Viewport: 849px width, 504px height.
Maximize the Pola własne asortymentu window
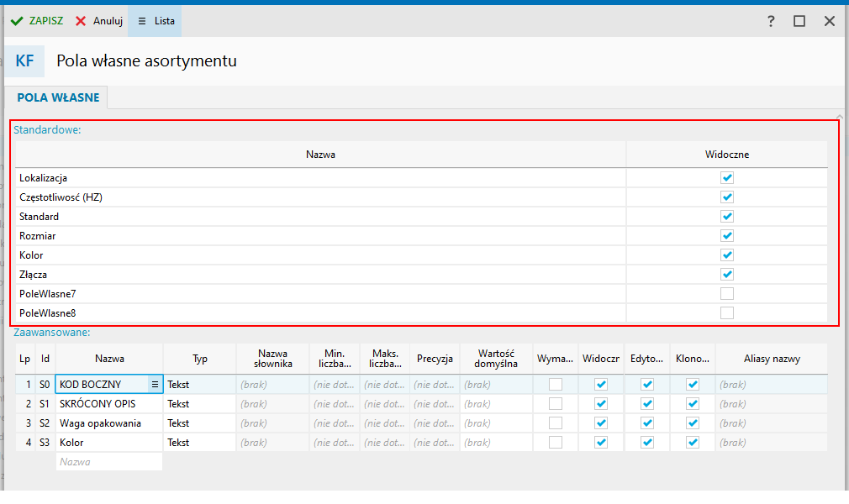[799, 21]
